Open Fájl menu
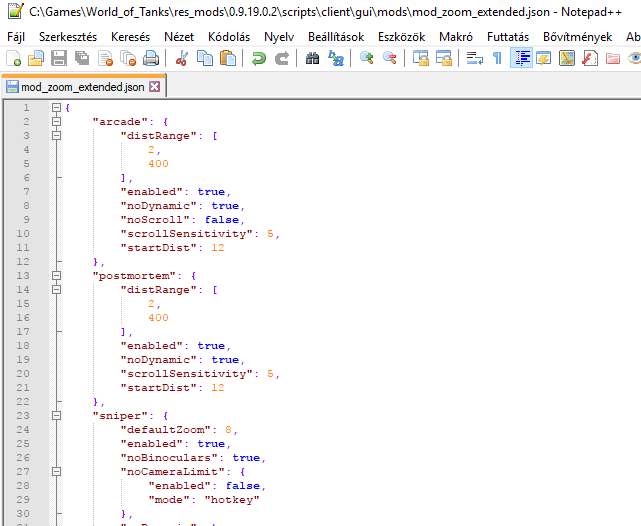 [x=16, y=37]
